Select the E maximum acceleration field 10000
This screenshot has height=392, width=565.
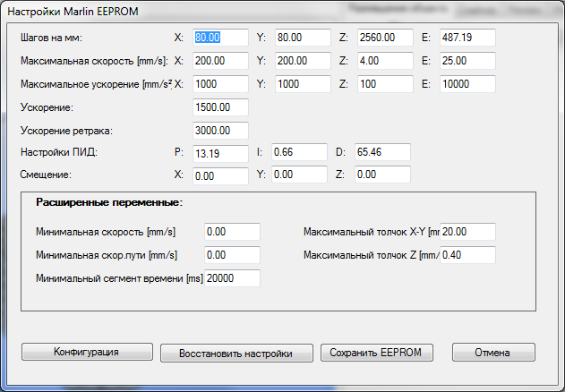tap(467, 85)
